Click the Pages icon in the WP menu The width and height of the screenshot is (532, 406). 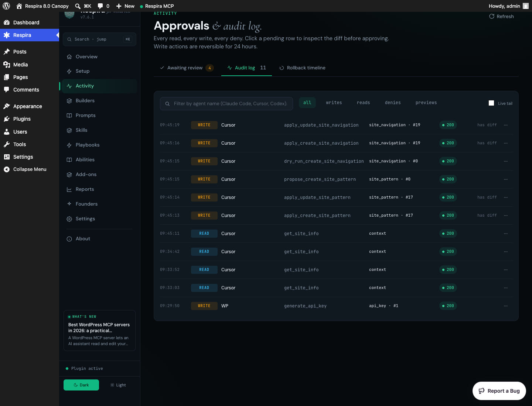click(x=7, y=77)
